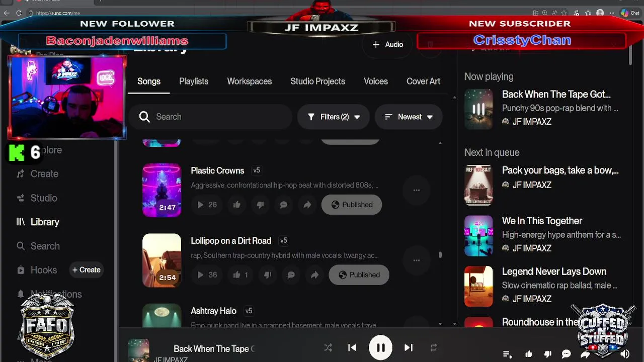Select queued song Legend Never Lays Down
The image size is (644, 362).
tap(554, 271)
